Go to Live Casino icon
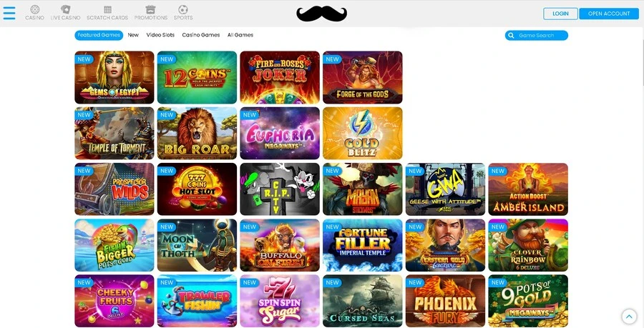 65,9
